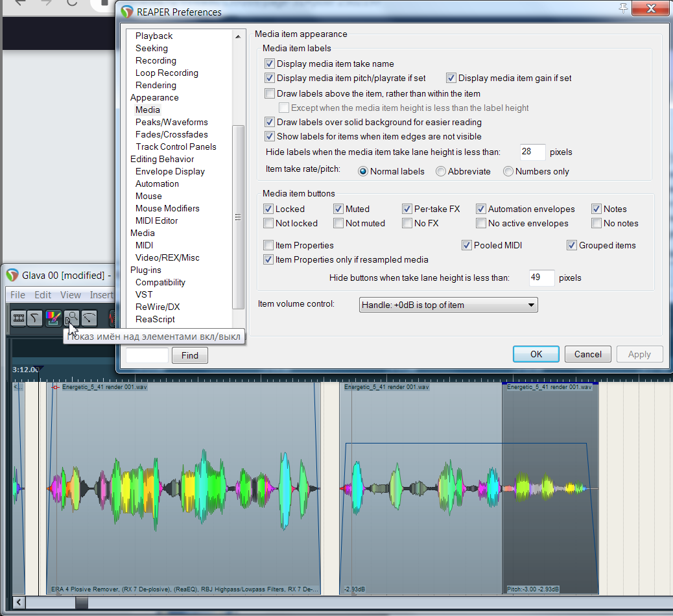Select the Abbreviate radio button

[441, 171]
